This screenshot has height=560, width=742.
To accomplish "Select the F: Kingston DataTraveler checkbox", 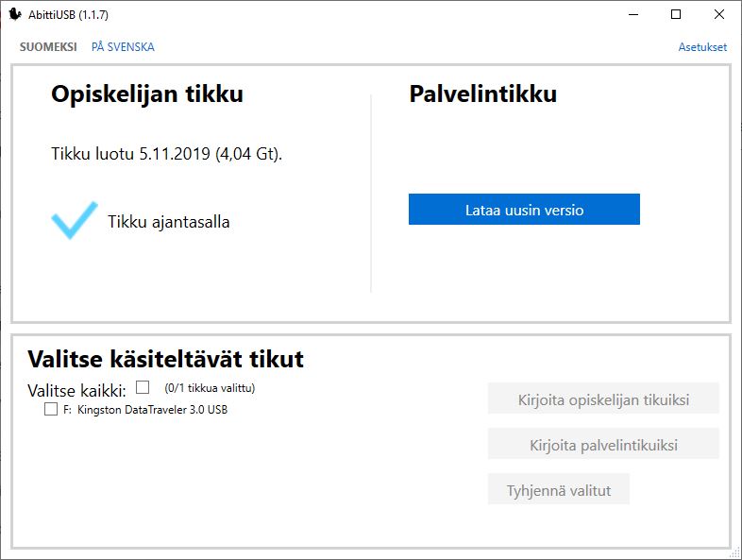I will point(51,410).
